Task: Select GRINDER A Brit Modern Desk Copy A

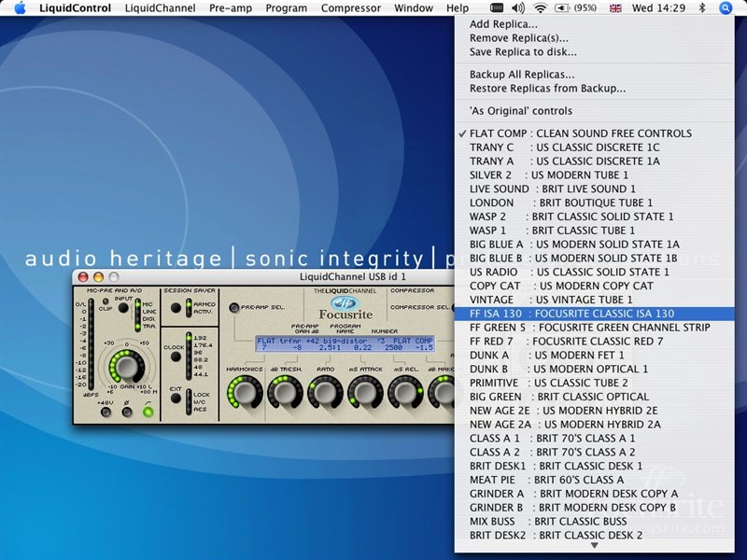Action: tap(594, 494)
